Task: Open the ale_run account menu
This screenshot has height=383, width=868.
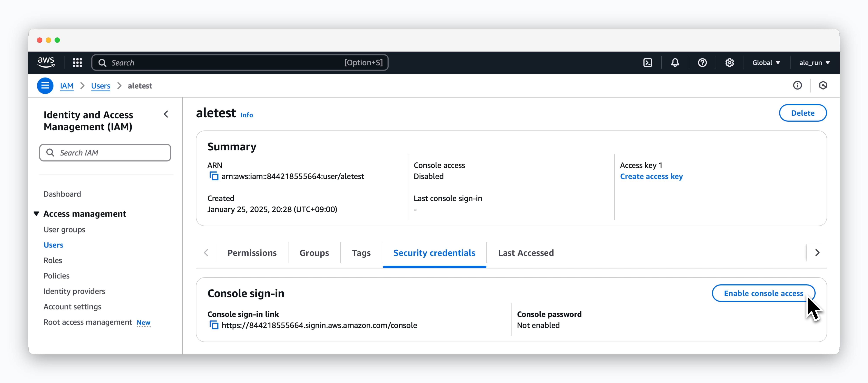Action: (x=814, y=63)
